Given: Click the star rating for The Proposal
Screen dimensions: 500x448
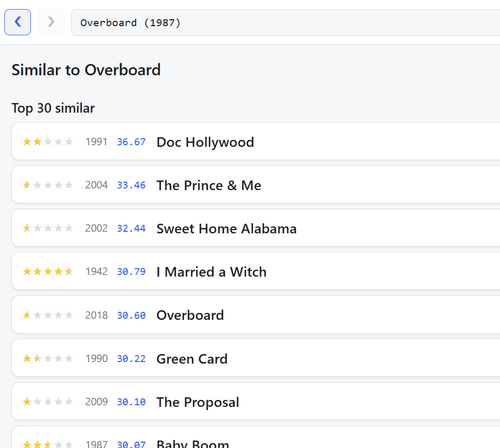Looking at the screenshot, I should (x=48, y=402).
